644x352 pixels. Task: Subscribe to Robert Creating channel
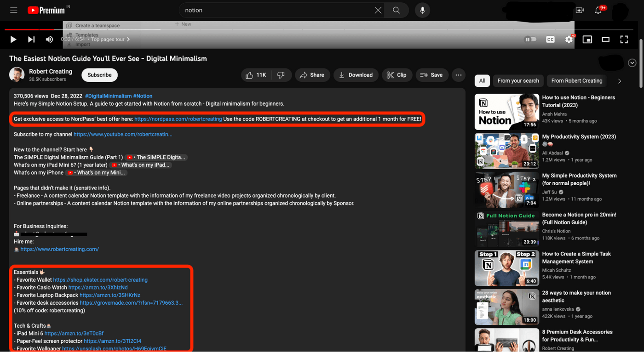click(x=99, y=75)
